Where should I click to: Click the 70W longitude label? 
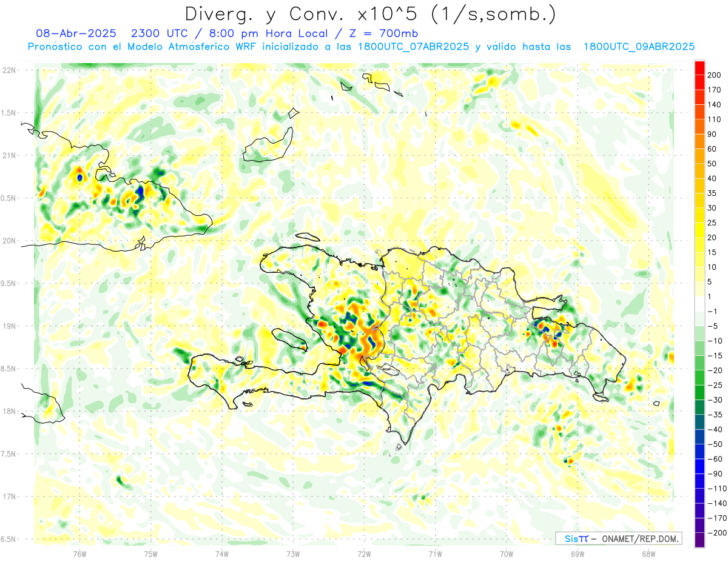click(x=507, y=554)
